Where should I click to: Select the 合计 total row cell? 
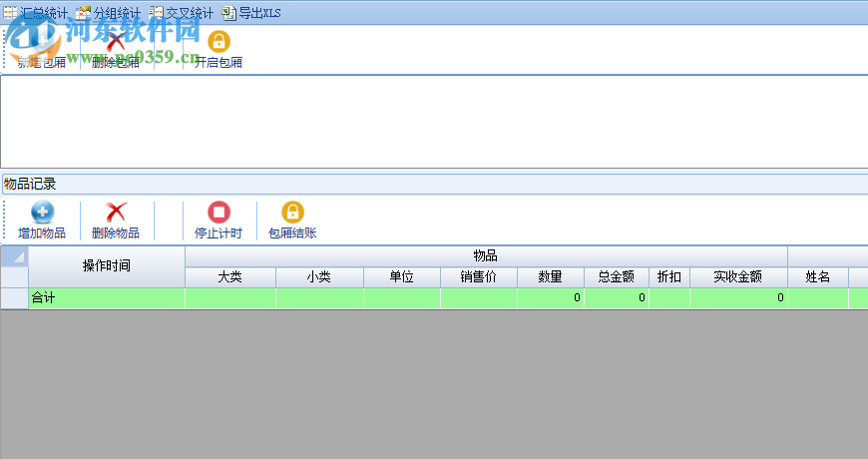click(x=107, y=298)
